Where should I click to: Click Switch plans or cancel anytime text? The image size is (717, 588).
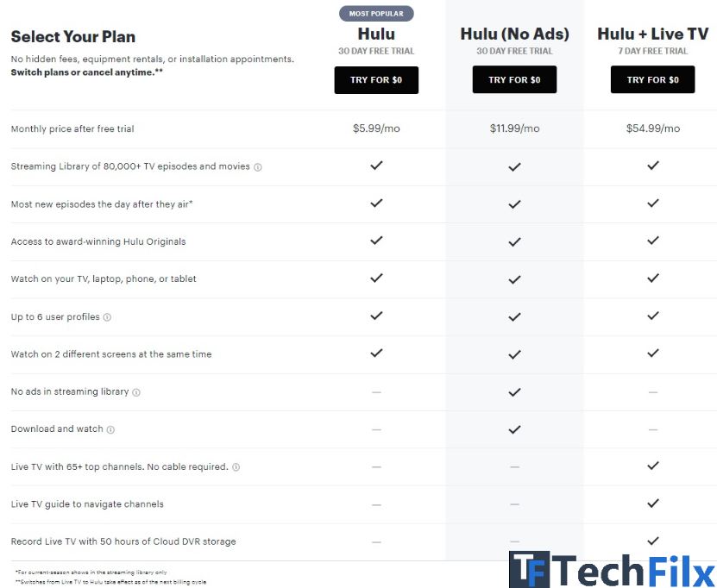87,72
